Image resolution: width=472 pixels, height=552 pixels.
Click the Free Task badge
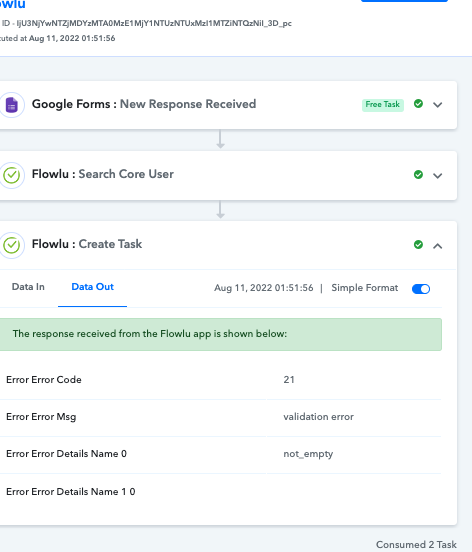[x=383, y=105]
